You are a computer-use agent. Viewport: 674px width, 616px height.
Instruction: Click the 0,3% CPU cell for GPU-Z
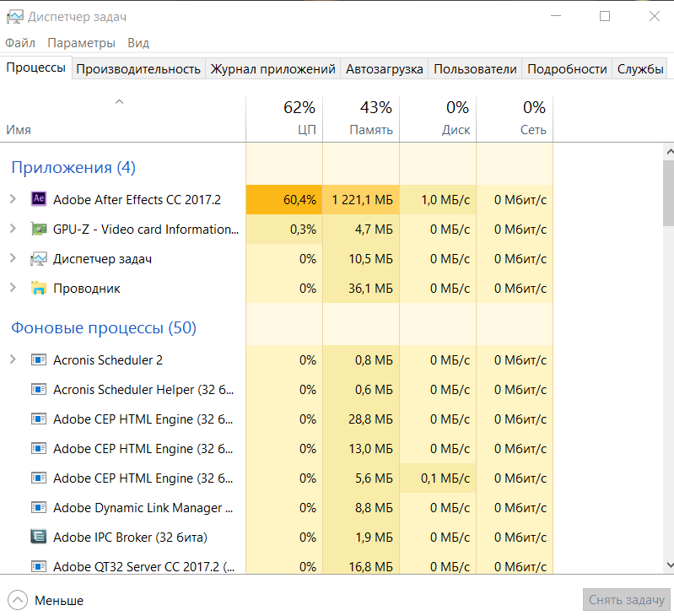[x=284, y=230]
